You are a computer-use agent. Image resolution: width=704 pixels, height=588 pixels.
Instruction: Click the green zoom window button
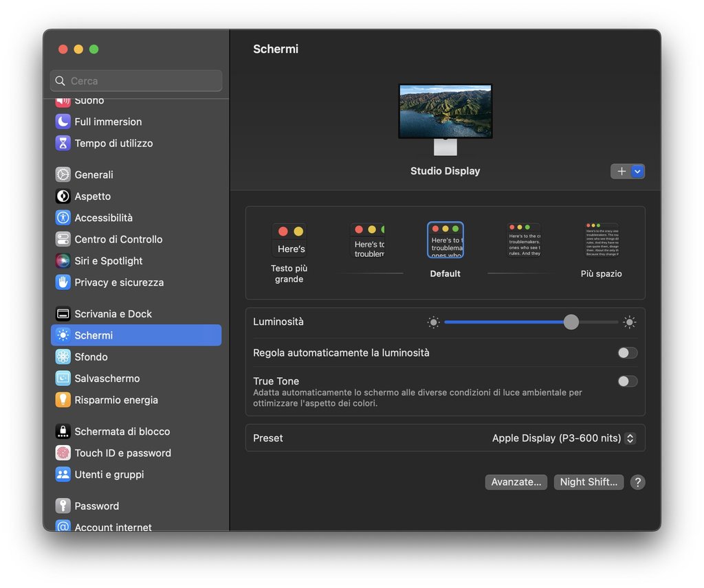tap(93, 49)
